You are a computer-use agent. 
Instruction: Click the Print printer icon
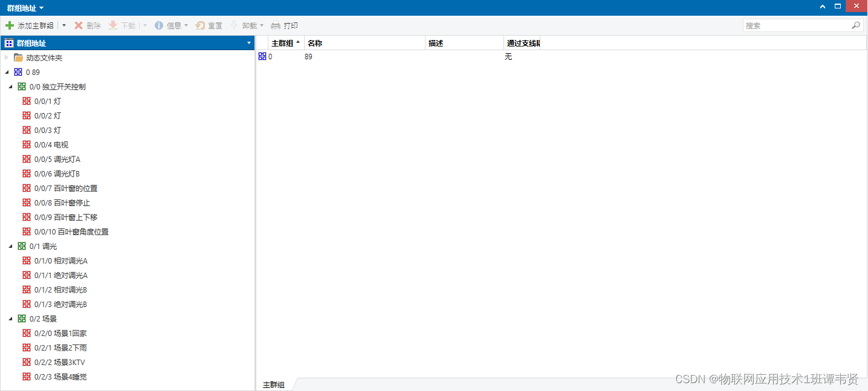click(276, 25)
